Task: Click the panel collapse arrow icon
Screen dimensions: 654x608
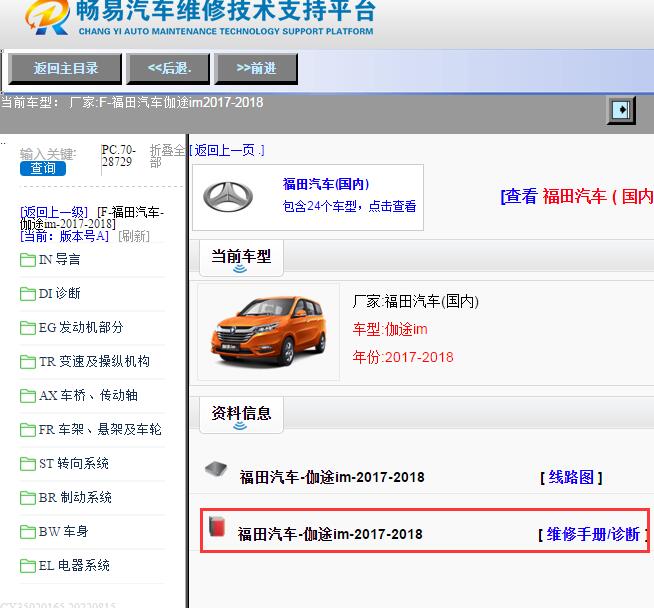Action: [x=621, y=110]
